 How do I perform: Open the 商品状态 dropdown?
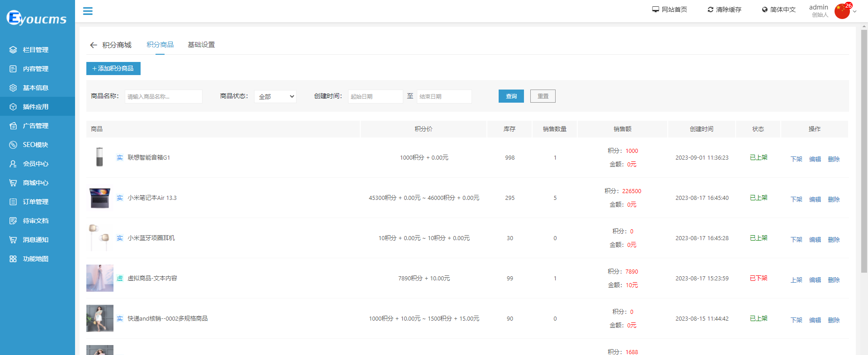(x=275, y=96)
